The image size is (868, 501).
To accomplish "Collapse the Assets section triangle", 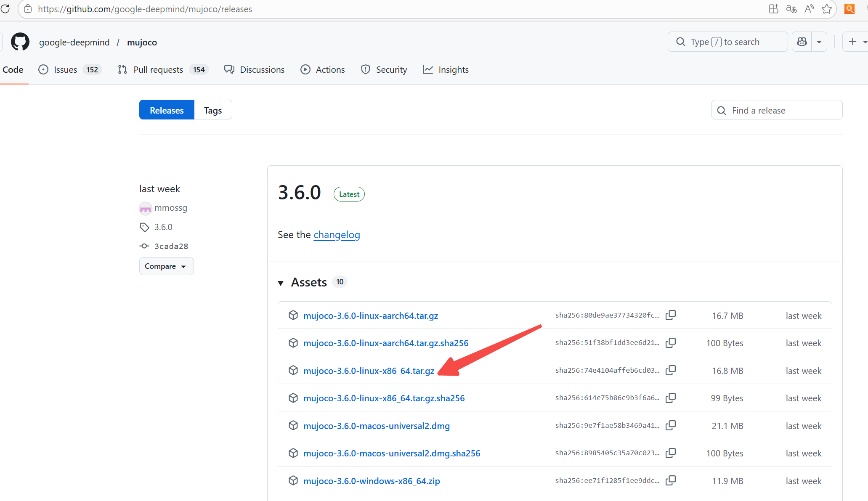I will click(281, 283).
